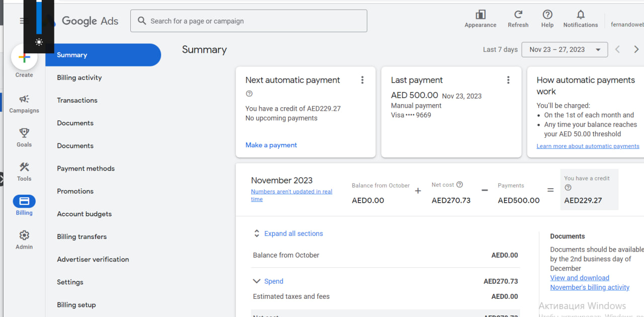Open Last payment card options menu

click(508, 80)
